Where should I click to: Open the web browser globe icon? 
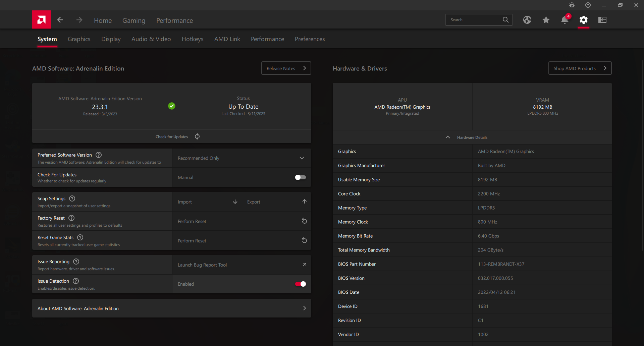[x=527, y=20]
